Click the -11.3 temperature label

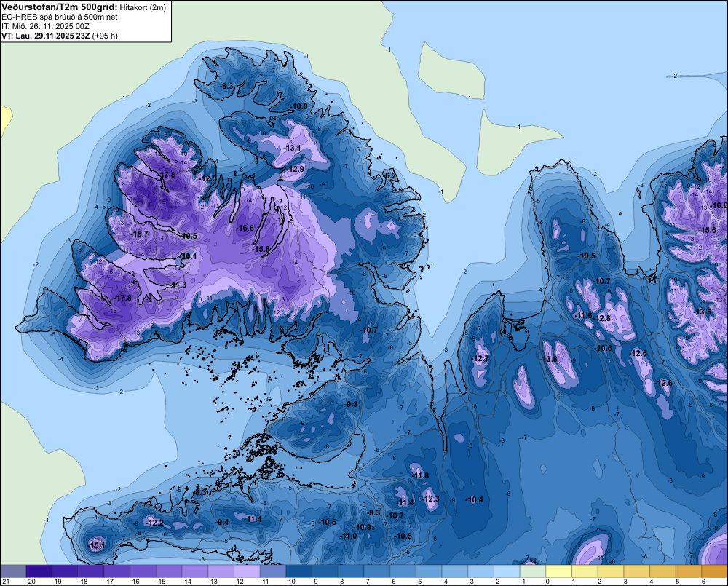(178, 285)
